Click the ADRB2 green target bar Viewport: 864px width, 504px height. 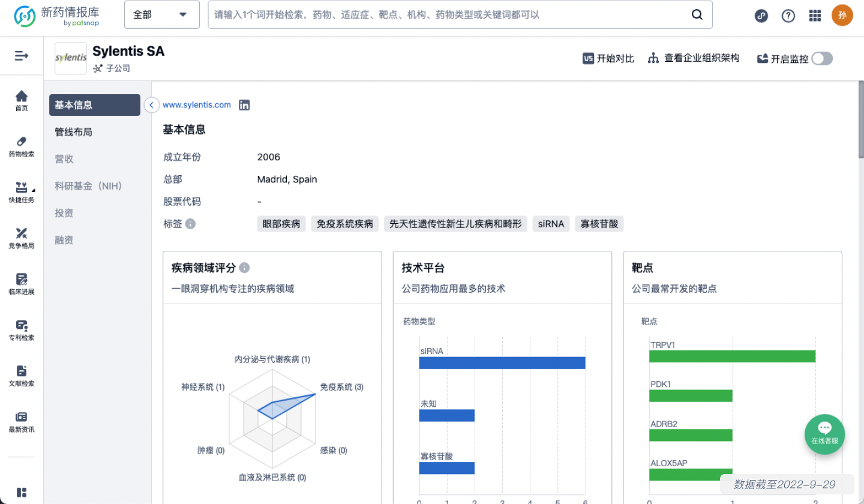click(x=691, y=435)
